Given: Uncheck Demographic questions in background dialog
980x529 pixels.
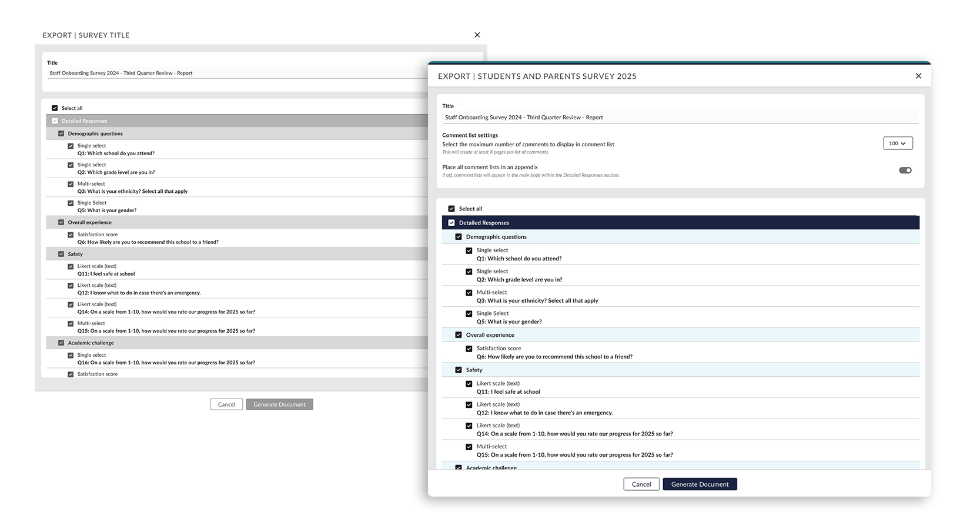Looking at the screenshot, I should [x=61, y=134].
